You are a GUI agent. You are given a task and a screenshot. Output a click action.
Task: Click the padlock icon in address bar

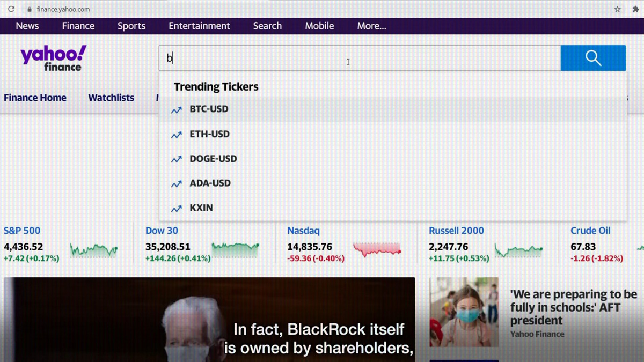pyautogui.click(x=29, y=9)
